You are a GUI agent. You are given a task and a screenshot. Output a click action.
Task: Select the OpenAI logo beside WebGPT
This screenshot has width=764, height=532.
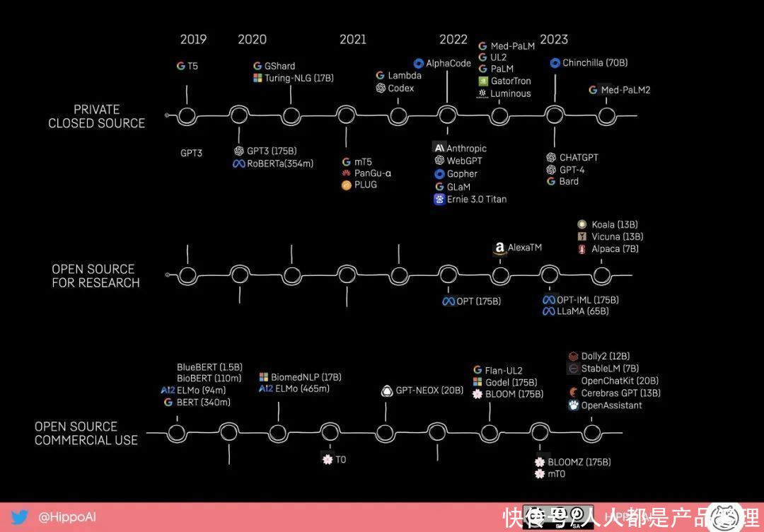(x=439, y=161)
